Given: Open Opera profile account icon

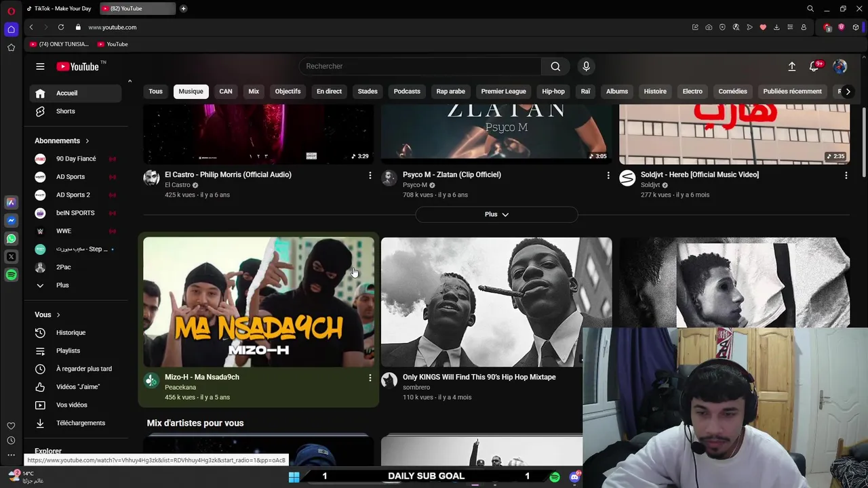Looking at the screenshot, I should [804, 27].
